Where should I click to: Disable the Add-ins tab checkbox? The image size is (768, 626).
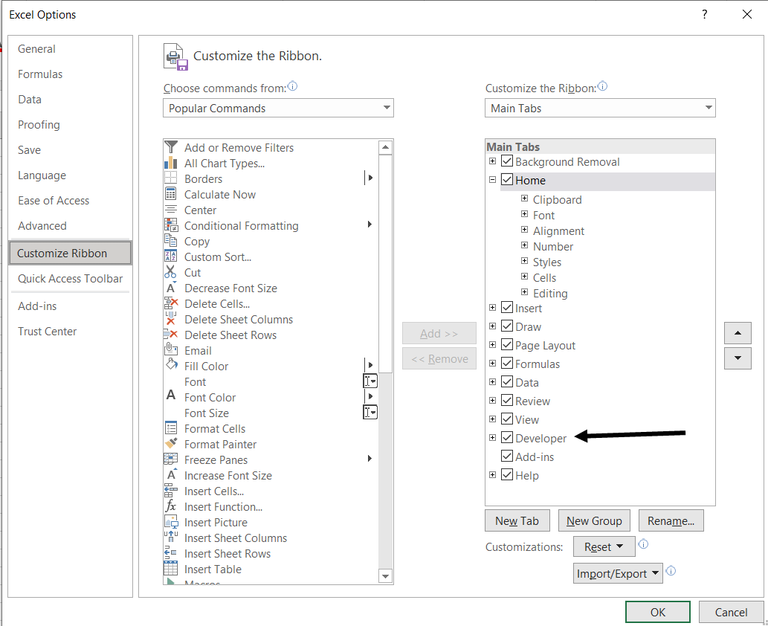507,456
